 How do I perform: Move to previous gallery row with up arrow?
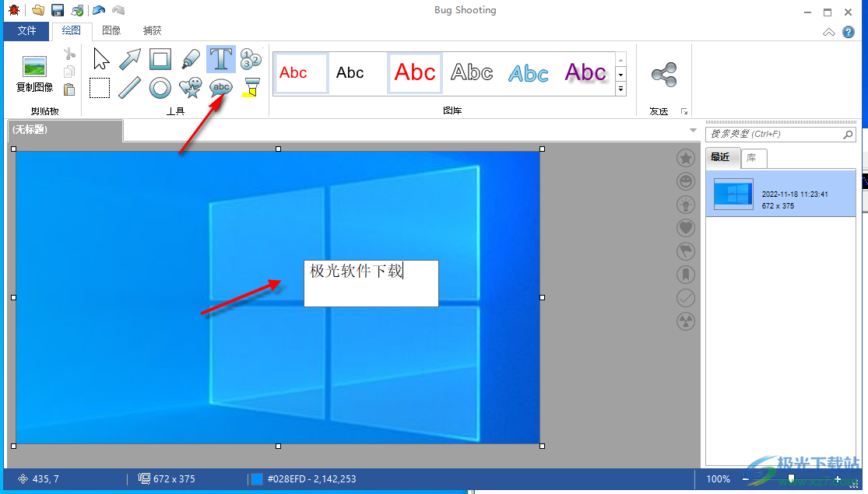pos(620,59)
